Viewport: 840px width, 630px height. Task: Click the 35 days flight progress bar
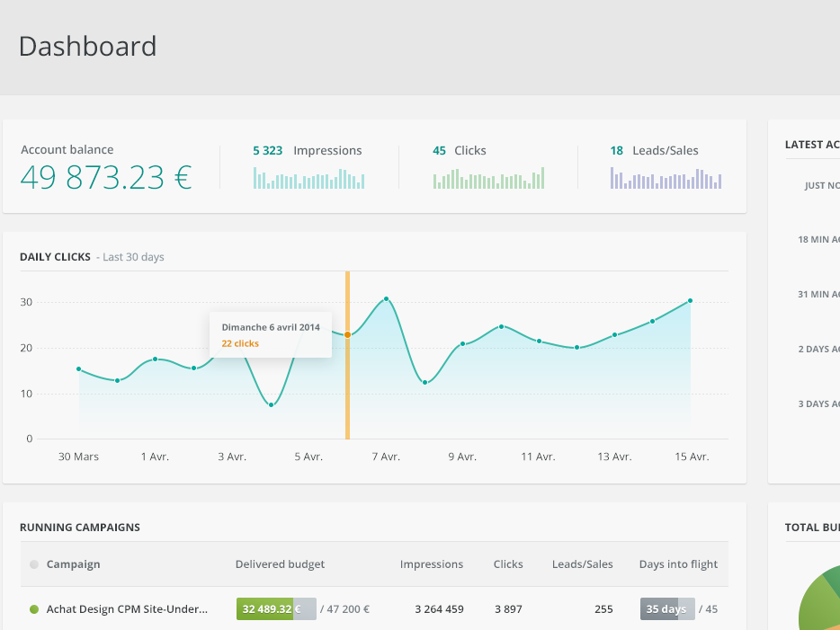[667, 609]
